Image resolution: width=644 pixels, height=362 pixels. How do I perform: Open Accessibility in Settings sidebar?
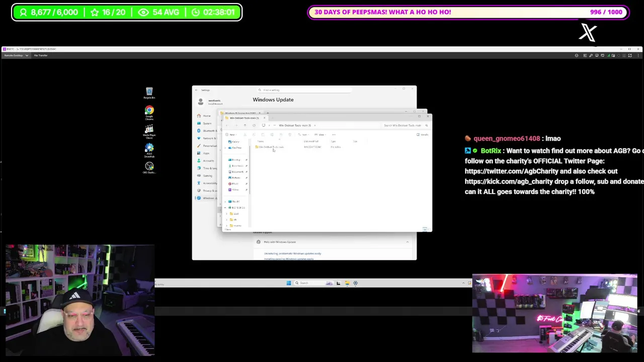(207, 183)
